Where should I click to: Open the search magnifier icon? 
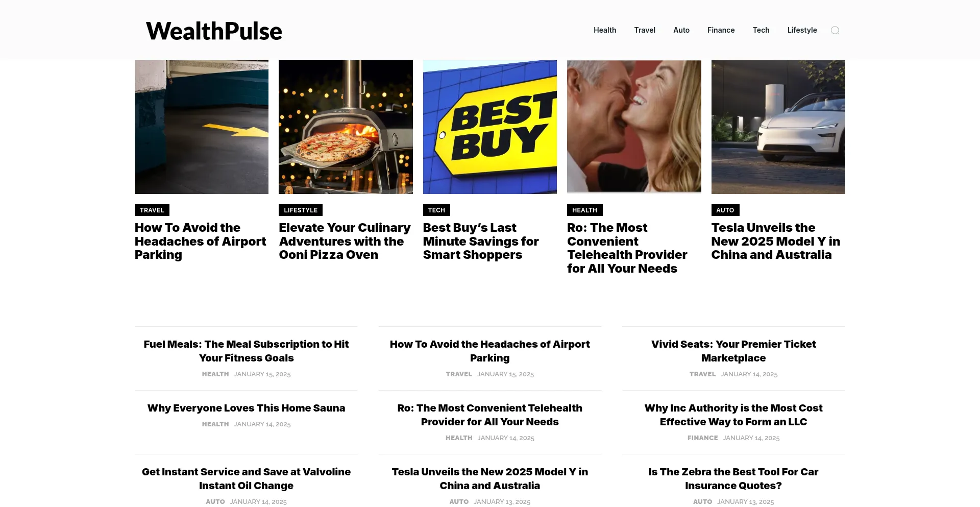tap(835, 31)
